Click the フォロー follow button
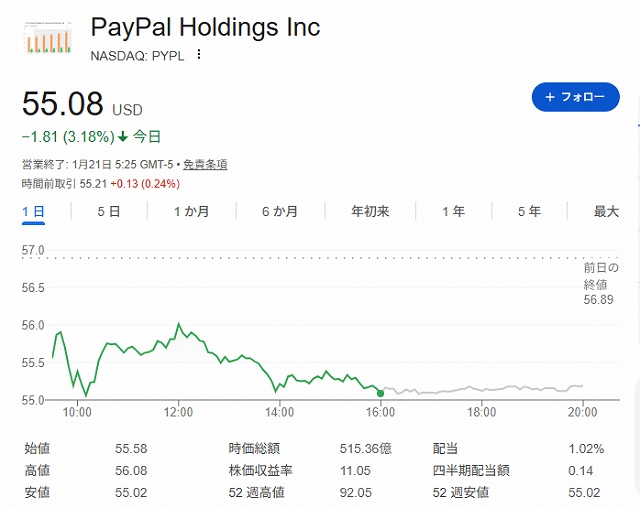 pyautogui.click(x=575, y=97)
